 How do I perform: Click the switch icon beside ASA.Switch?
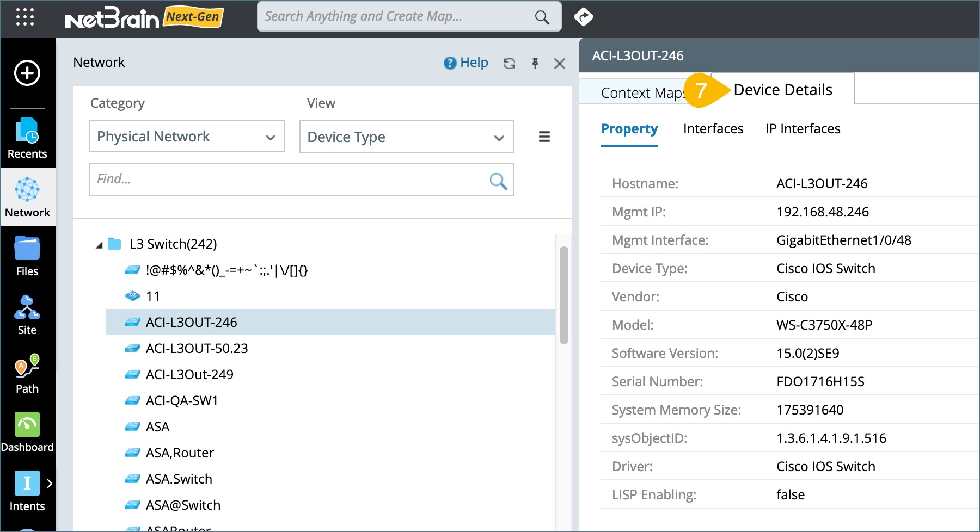[x=133, y=479]
